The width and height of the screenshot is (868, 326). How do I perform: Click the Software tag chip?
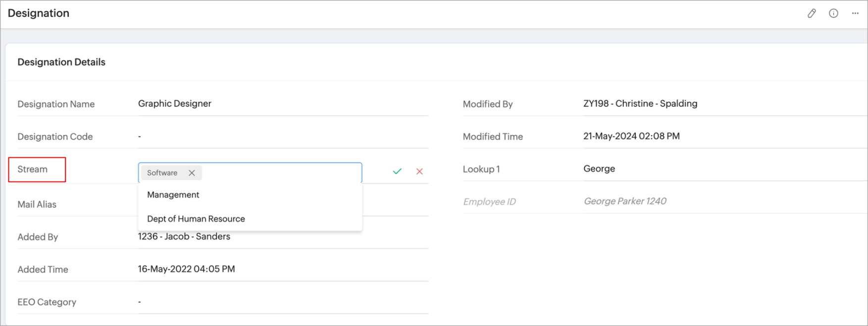[162, 173]
